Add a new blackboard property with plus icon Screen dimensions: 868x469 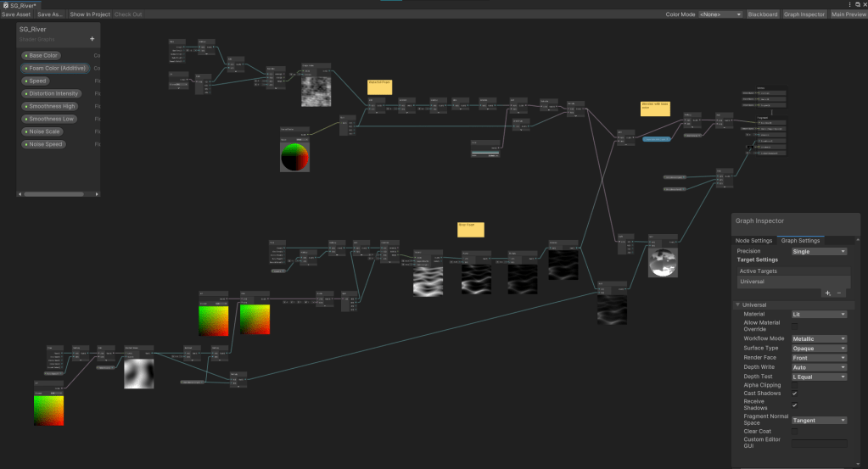point(92,39)
